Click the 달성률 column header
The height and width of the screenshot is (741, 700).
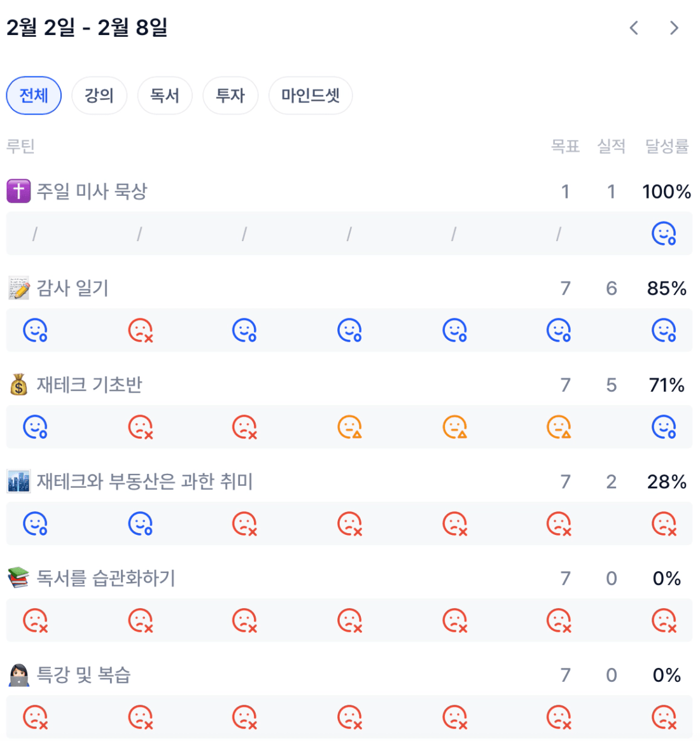click(x=666, y=147)
